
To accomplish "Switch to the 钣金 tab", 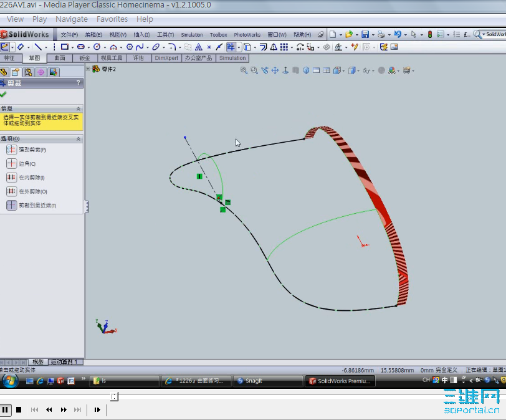I will point(85,58).
